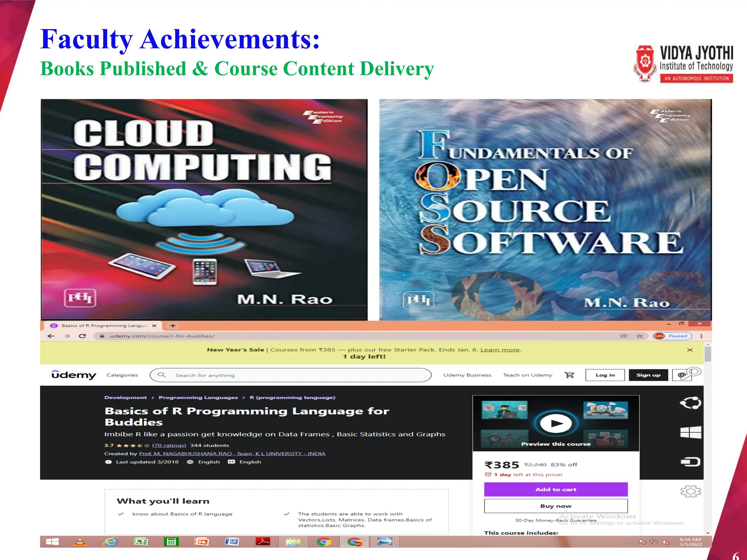This screenshot has width=747, height=560.
Task: Click the browser back arrow
Action: coord(51,336)
